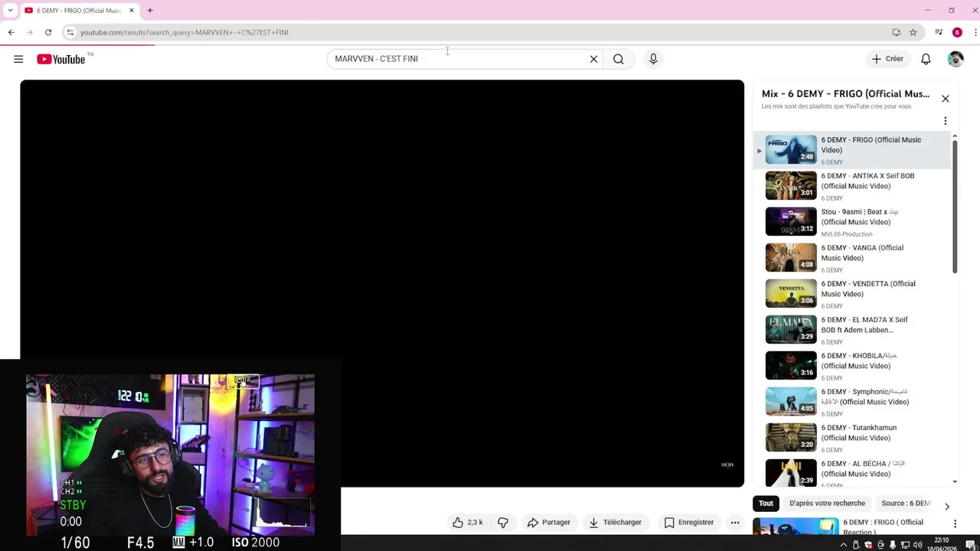
Task: View site information icon in address bar
Action: click(x=70, y=32)
